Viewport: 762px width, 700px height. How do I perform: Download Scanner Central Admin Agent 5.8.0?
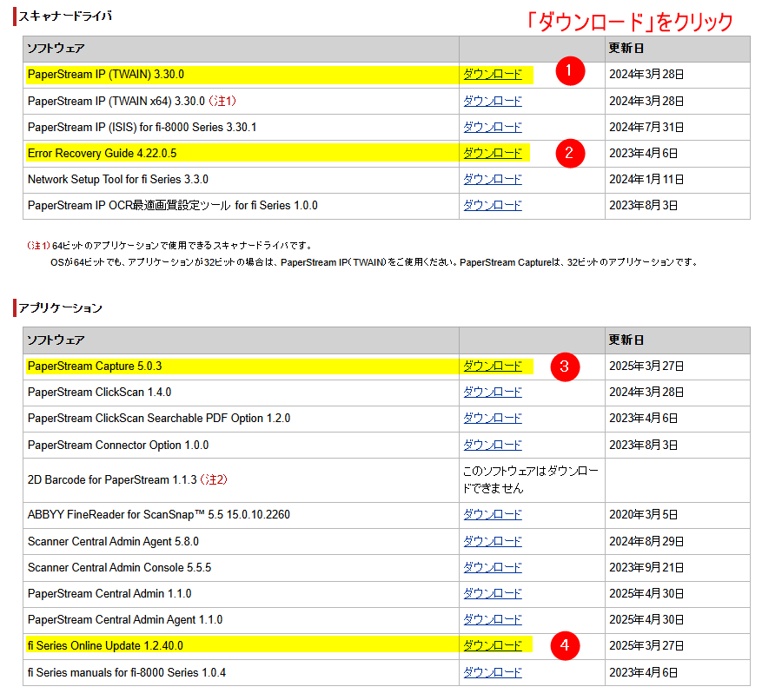click(493, 541)
